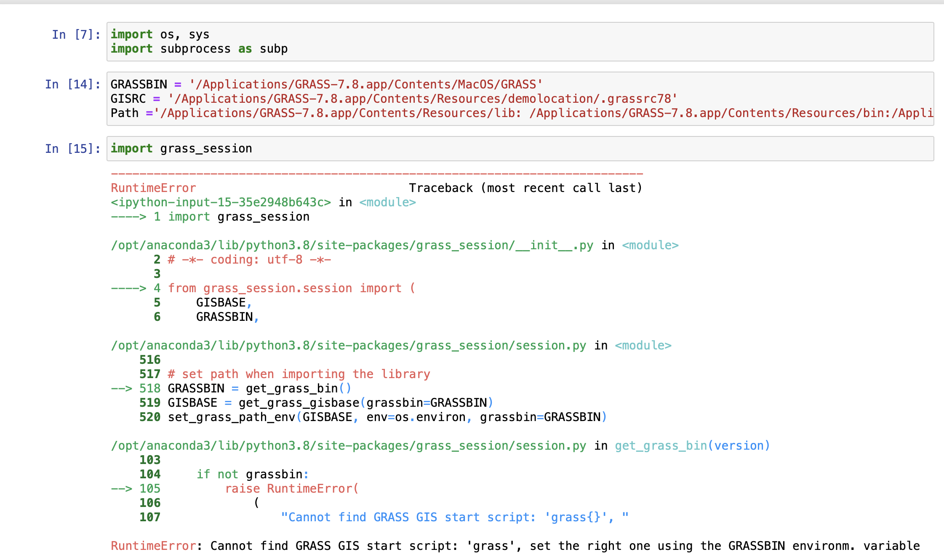Click the red RuntimeError heading in the traceback
Viewport: 944px width, 560px height.
[154, 188]
